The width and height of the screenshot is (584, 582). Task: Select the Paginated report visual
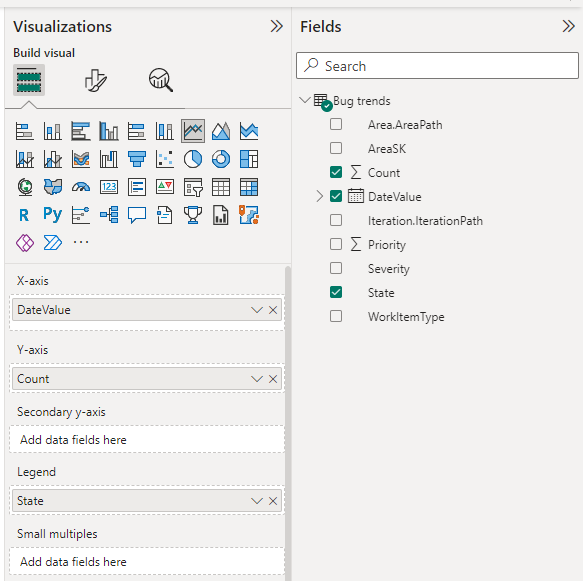(221, 215)
